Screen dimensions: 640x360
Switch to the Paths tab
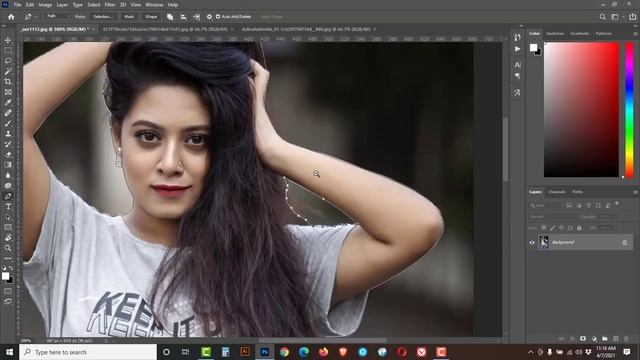tap(577, 192)
